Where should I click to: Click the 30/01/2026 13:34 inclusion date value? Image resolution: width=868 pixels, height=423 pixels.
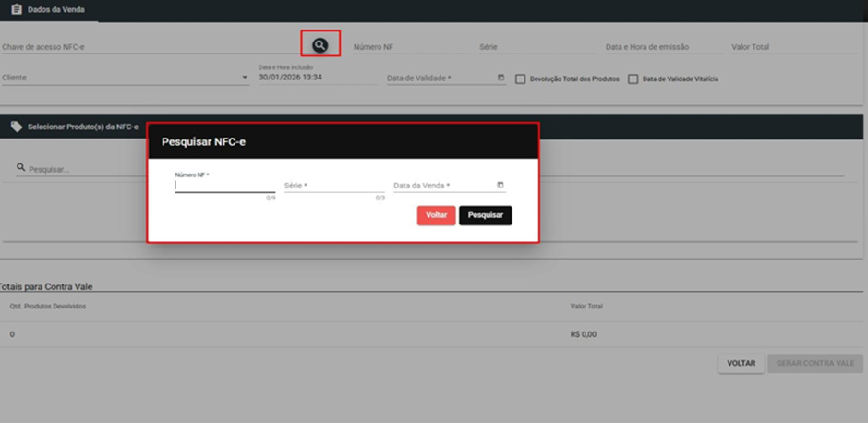pos(290,78)
